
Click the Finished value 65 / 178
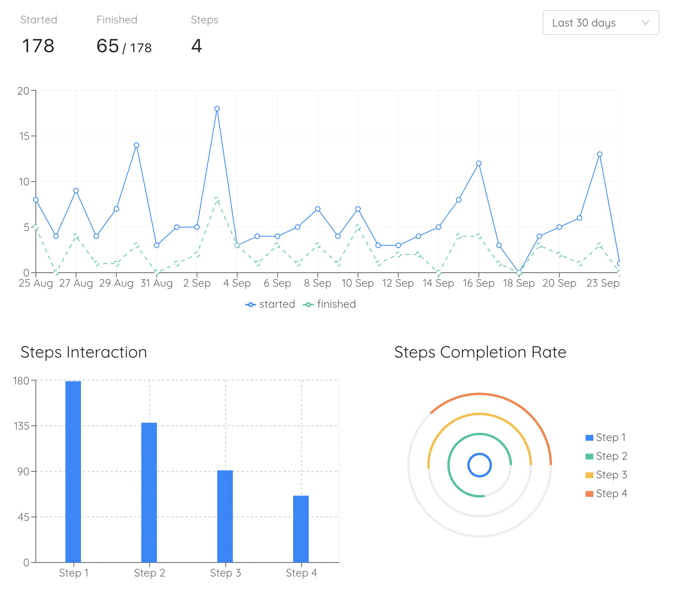[x=124, y=46]
